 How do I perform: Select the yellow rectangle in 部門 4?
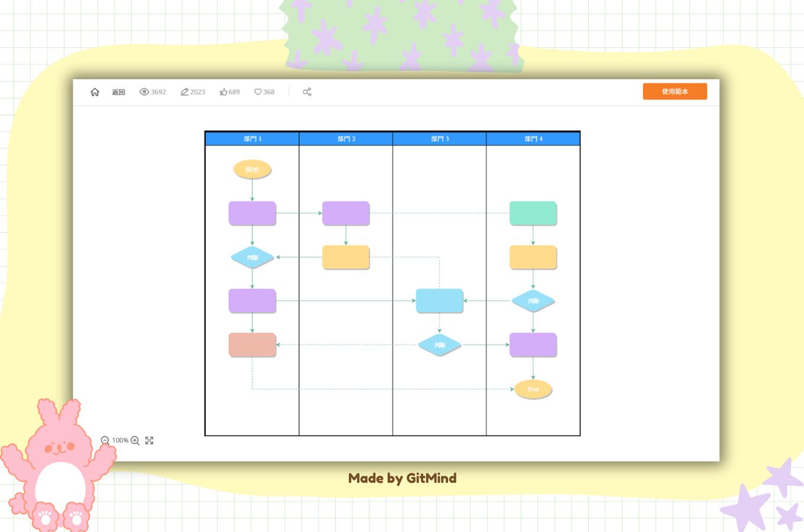(x=533, y=258)
